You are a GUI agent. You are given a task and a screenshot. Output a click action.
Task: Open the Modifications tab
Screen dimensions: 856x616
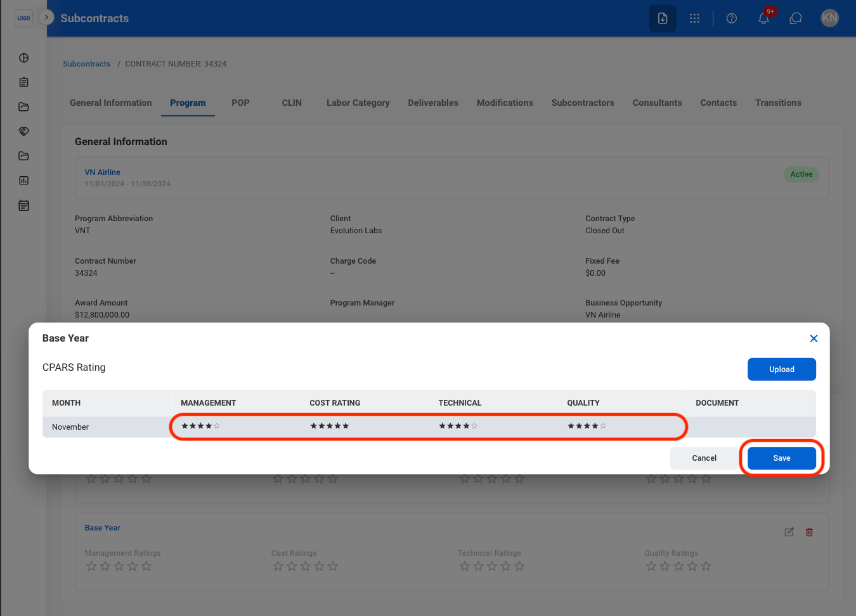click(505, 103)
